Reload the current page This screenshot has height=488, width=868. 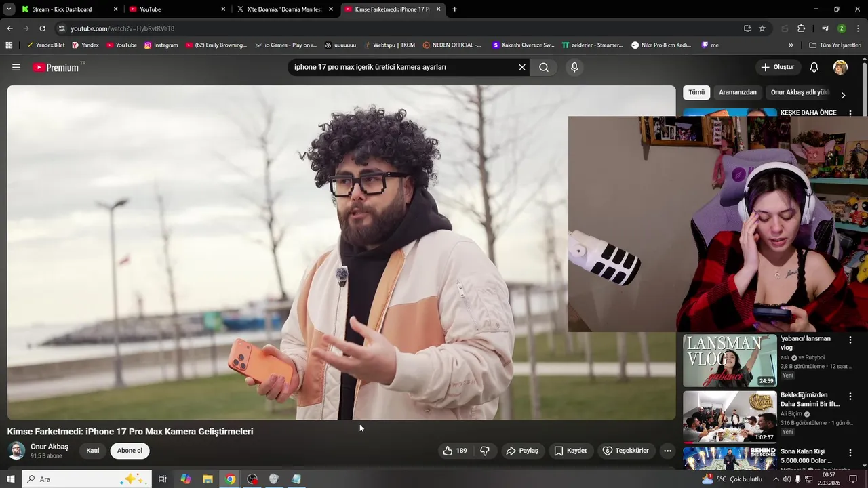point(42,28)
